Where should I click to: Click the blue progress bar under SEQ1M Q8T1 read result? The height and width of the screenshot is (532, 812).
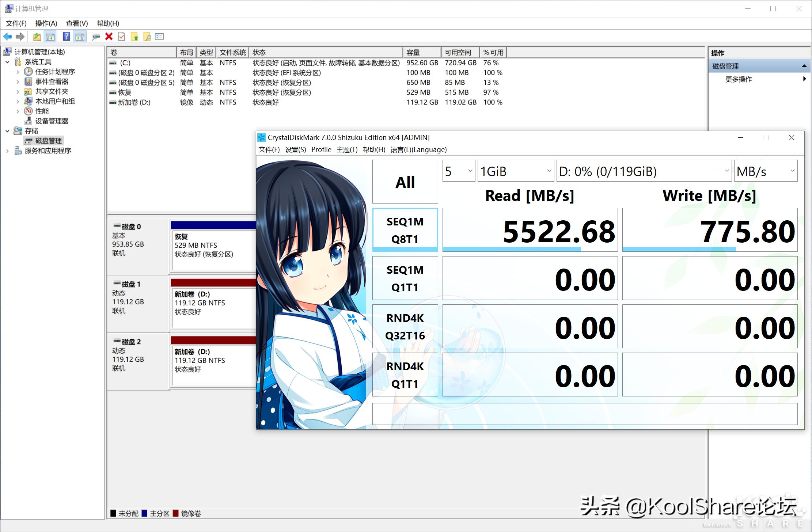tap(511, 249)
